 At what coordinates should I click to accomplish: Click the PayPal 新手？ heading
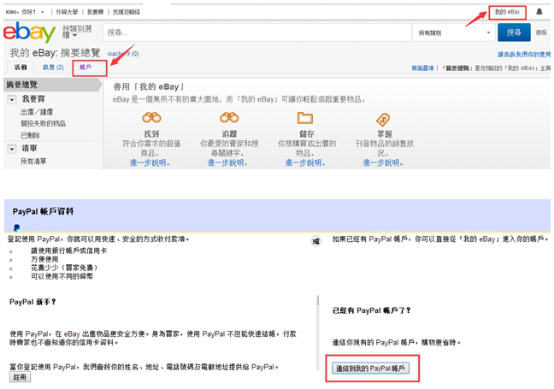pos(33,302)
